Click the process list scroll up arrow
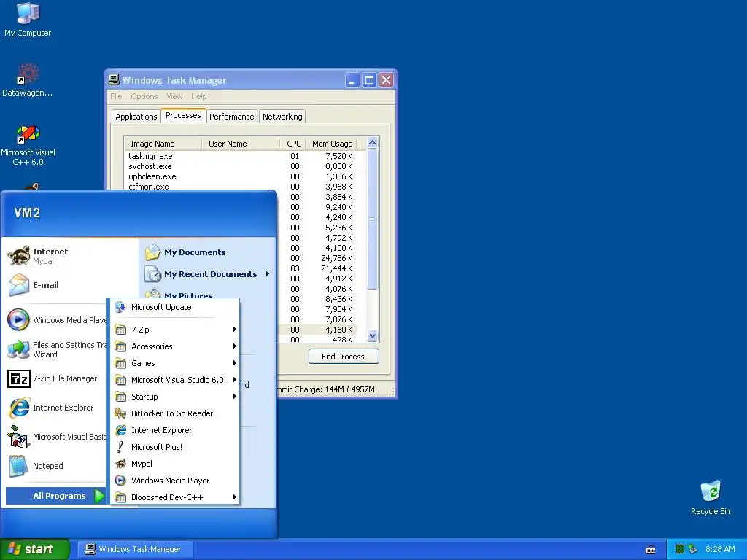This screenshot has height=560, width=747. [373, 142]
